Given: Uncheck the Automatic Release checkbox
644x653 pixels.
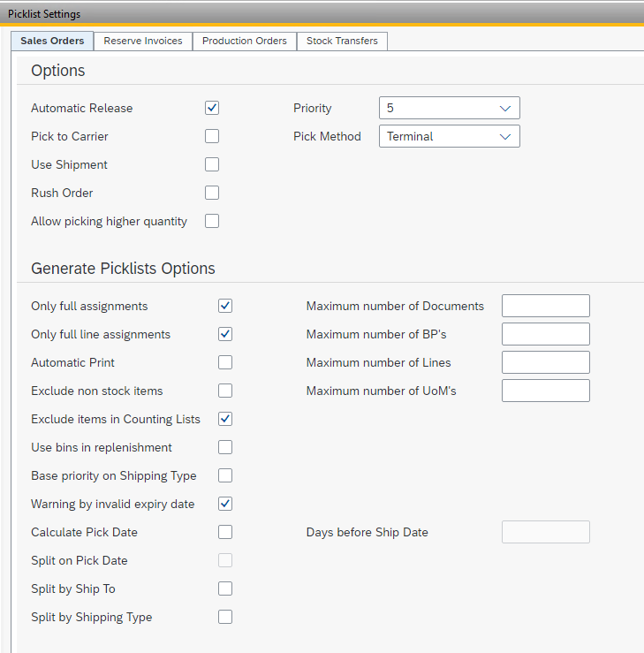Looking at the screenshot, I should click(212, 108).
